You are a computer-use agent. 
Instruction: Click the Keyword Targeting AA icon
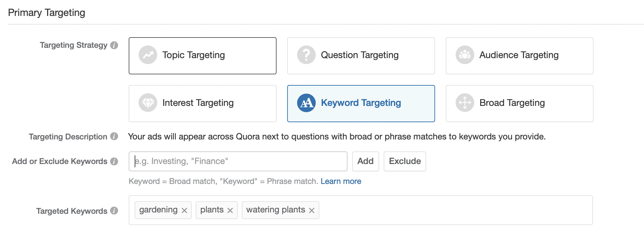pos(306,103)
